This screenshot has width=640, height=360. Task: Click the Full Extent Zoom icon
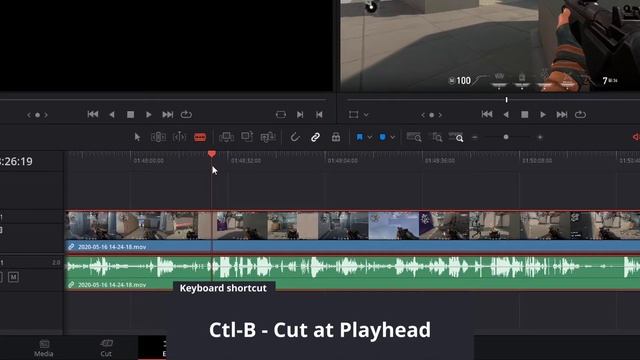(414, 137)
